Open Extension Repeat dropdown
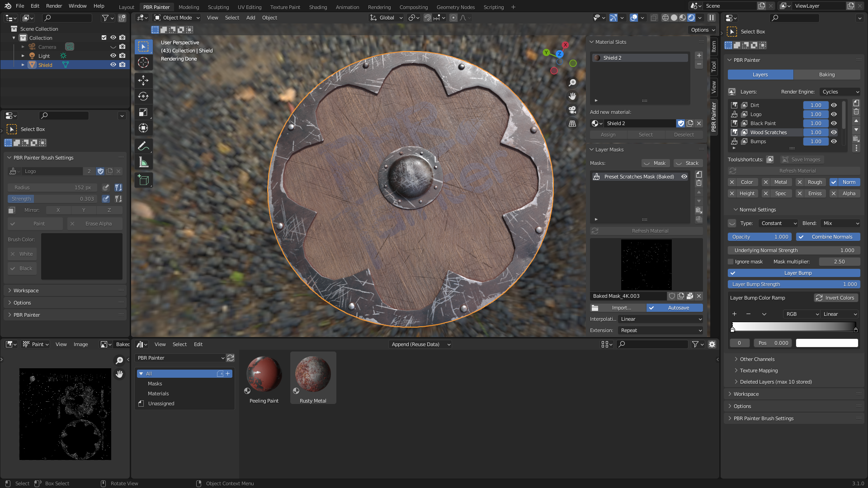Screen dimensions: 868x488 [660, 330]
